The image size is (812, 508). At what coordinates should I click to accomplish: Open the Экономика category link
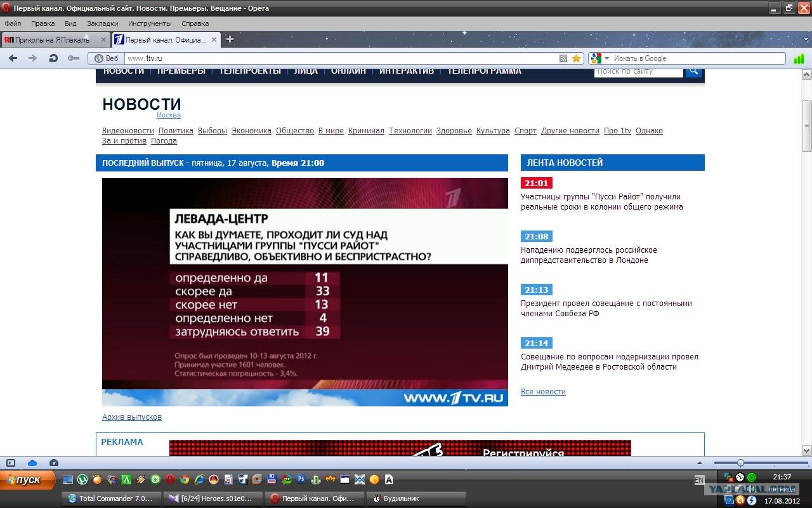pyautogui.click(x=251, y=131)
